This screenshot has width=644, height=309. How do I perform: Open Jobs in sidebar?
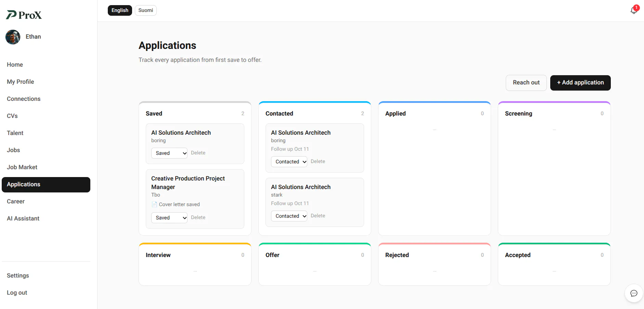pos(46,150)
